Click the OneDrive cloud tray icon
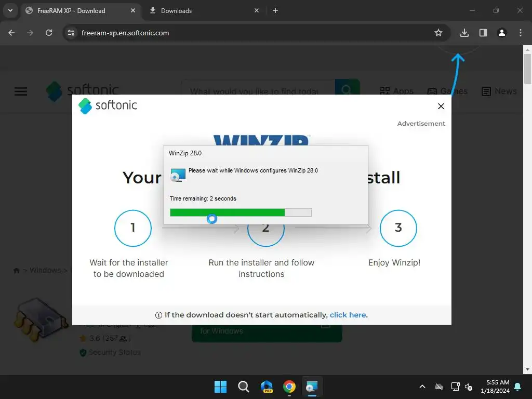The height and width of the screenshot is (399, 532). click(439, 387)
